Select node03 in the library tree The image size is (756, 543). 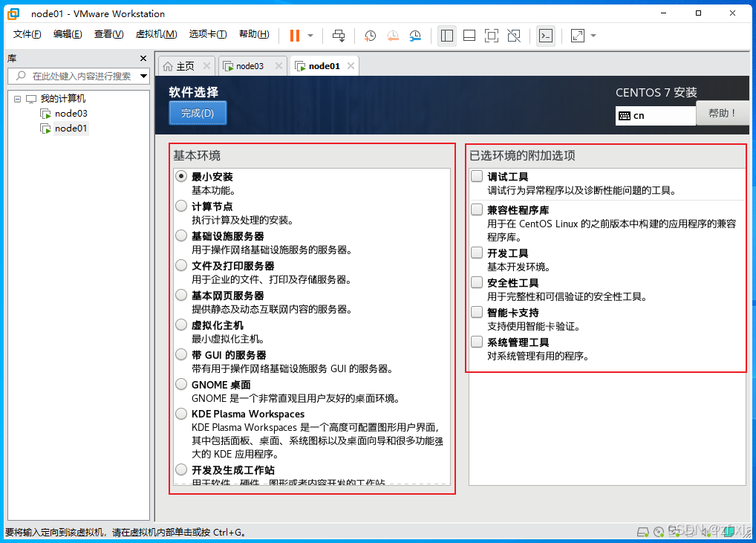point(71,114)
